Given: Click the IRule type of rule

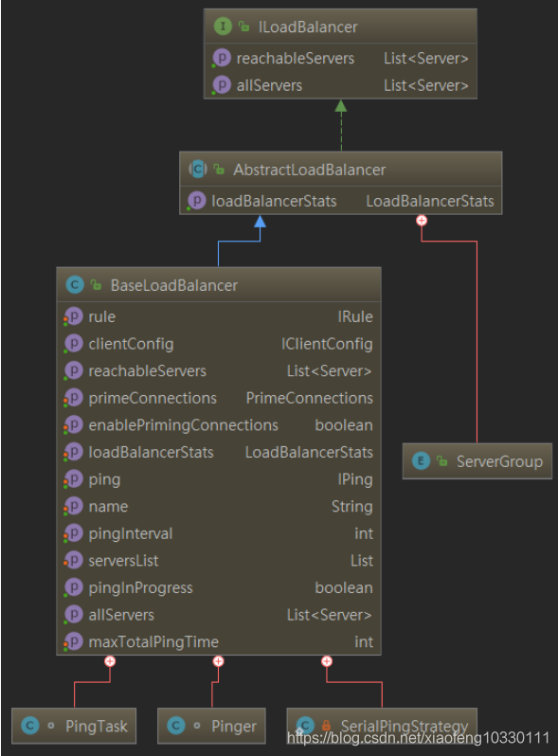Looking at the screenshot, I should click(355, 316).
